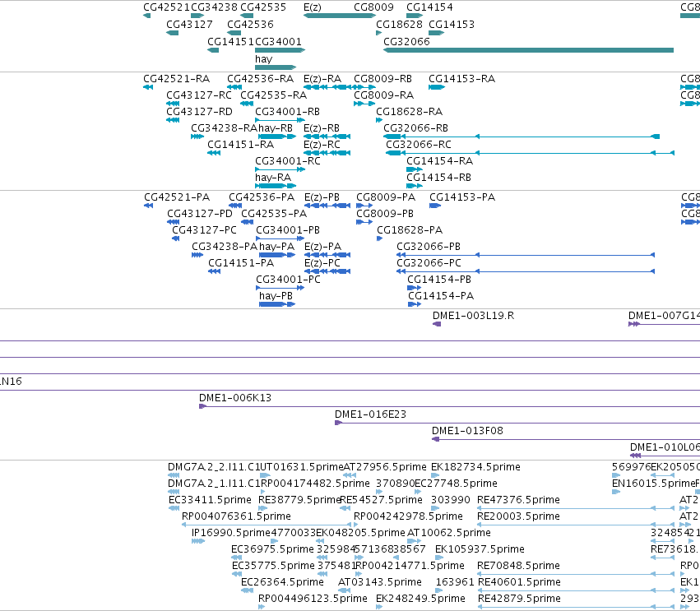Click protein CG14151-PA

pyautogui.click(x=241, y=263)
